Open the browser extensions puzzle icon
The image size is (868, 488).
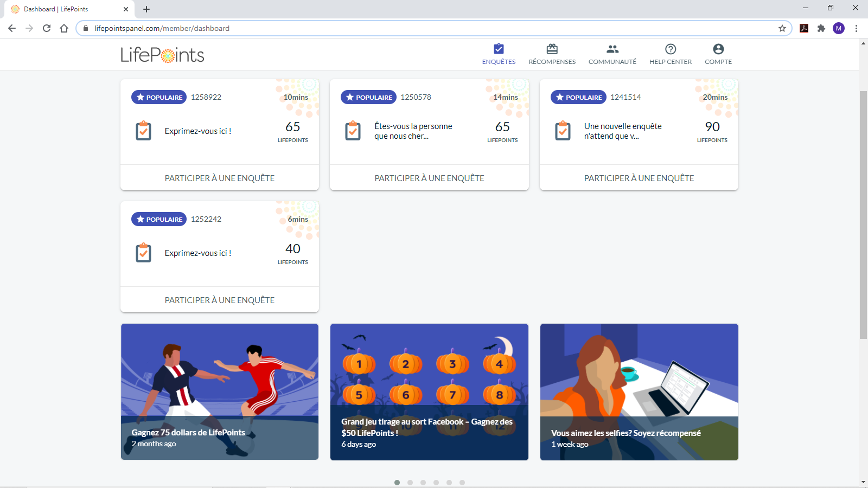coord(821,28)
